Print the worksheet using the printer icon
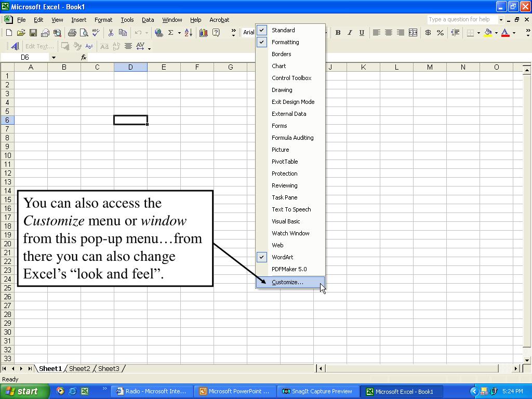Screen dimensions: 532x399 72,33
